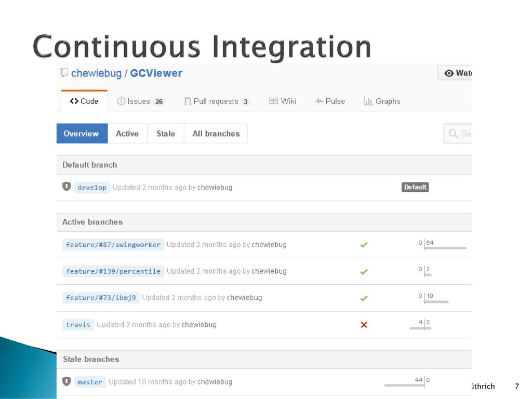Click the slide page number 7
The width and height of the screenshot is (532, 399).
pos(517,387)
